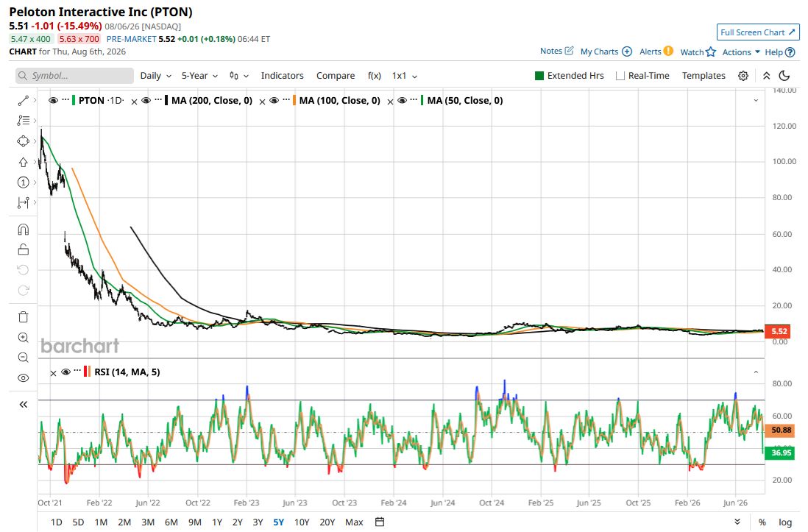Screen dimensions: 808x532
Task: Undo the last chart action
Action: click(24, 269)
